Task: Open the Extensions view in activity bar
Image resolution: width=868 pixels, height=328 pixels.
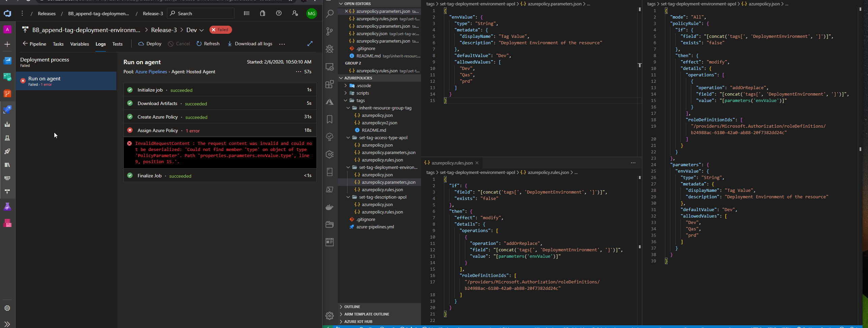Action: [330, 84]
